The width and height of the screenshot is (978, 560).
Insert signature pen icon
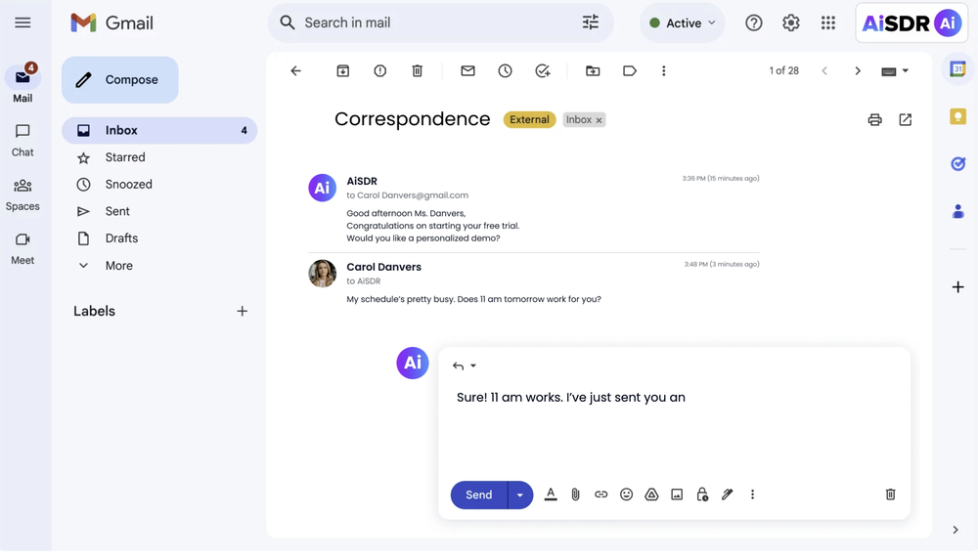click(x=728, y=495)
